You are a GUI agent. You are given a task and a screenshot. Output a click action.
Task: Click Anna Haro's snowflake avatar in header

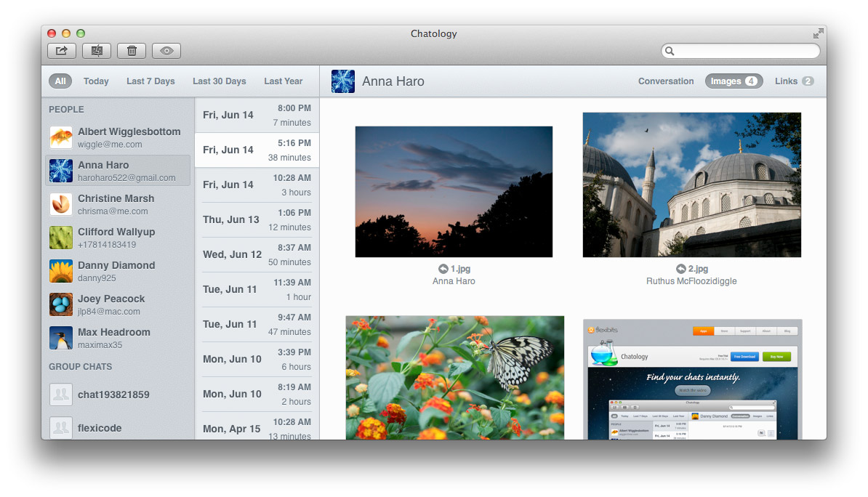[x=343, y=81]
